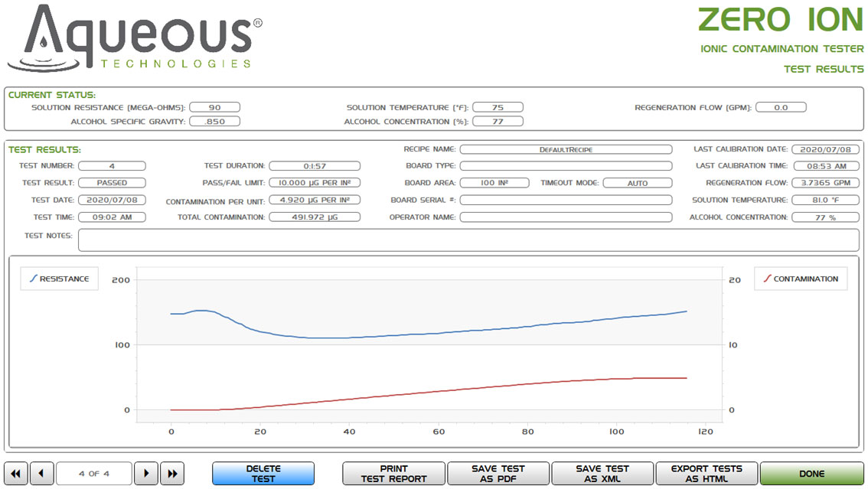
Task: Select the Timeout Mode field showing Auto
Action: [x=637, y=184]
